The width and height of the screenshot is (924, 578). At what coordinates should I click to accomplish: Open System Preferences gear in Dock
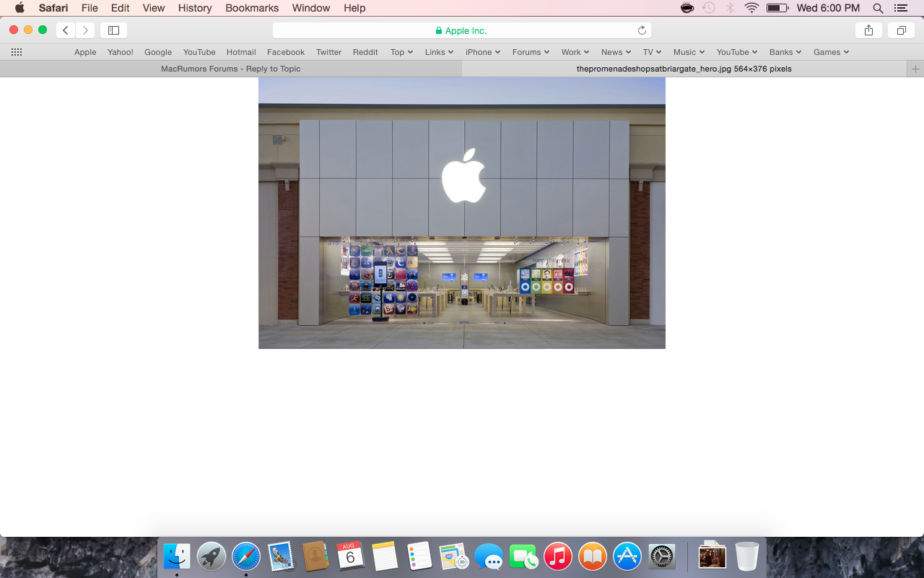coord(662,556)
